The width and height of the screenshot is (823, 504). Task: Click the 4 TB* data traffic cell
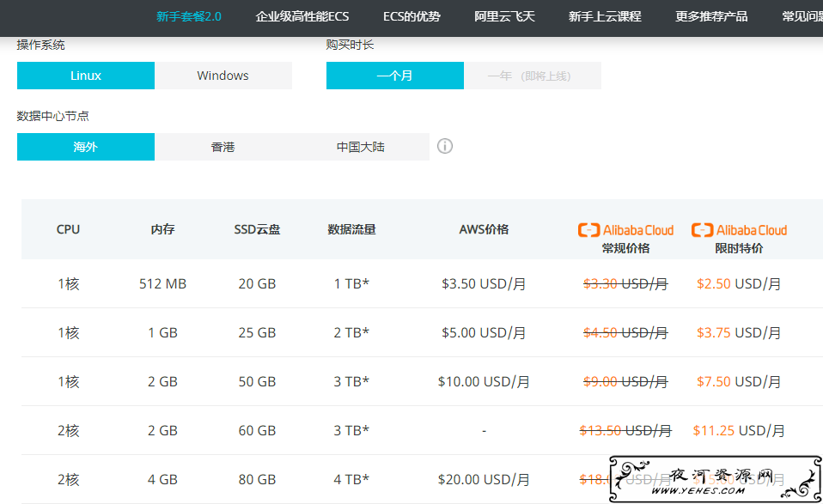pyautogui.click(x=351, y=479)
